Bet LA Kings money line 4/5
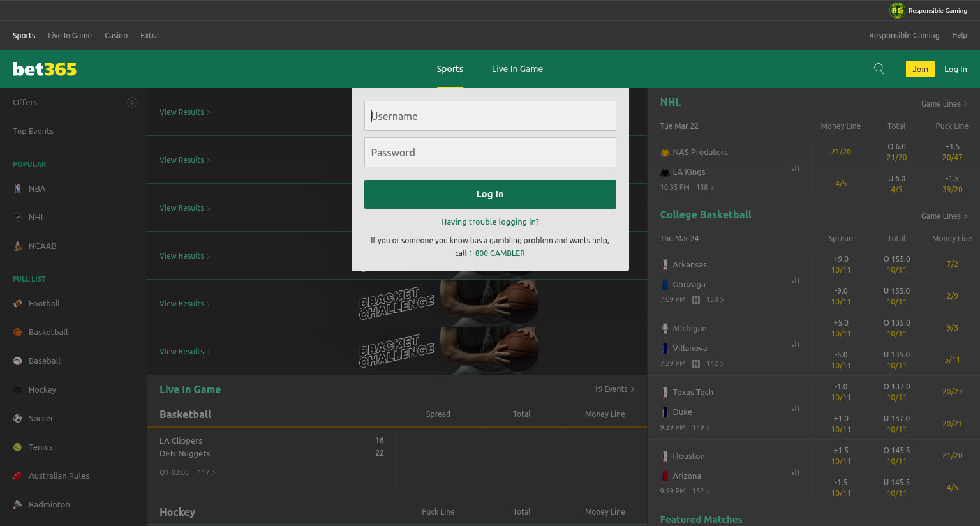The width and height of the screenshot is (980, 526). [x=841, y=183]
